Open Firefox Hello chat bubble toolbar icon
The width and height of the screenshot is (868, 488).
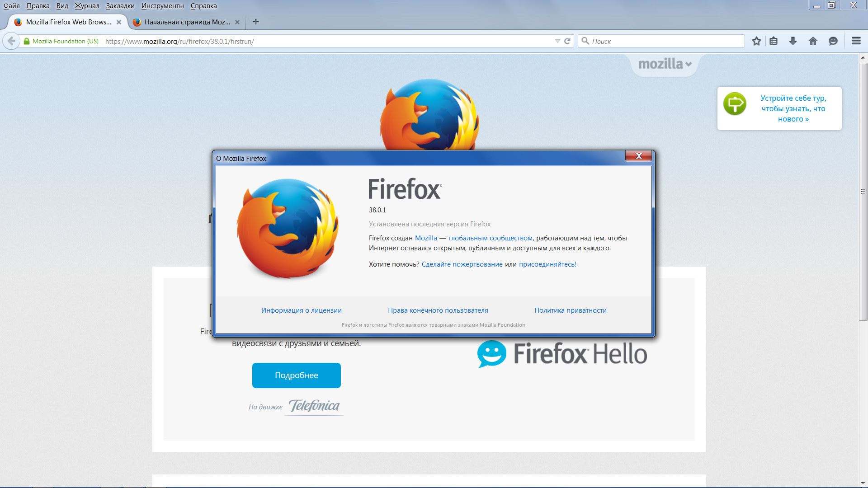pos(833,41)
